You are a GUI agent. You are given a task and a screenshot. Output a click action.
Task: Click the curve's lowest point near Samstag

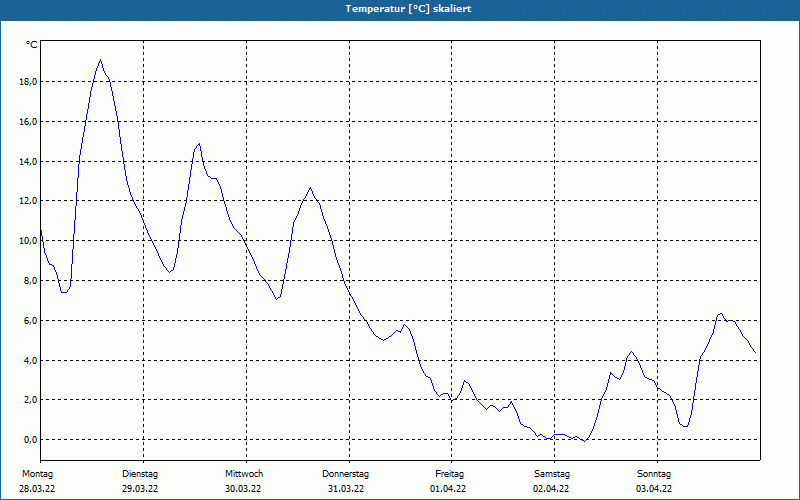[584, 441]
